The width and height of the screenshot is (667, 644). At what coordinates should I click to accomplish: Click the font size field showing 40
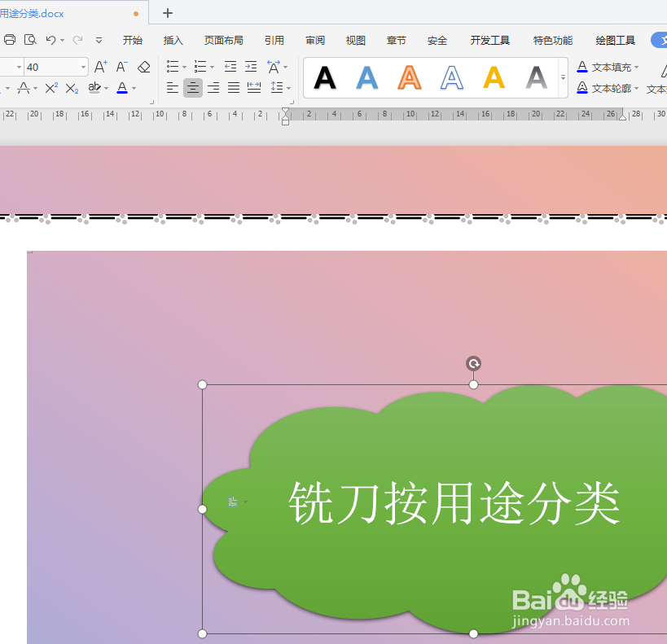pos(52,68)
